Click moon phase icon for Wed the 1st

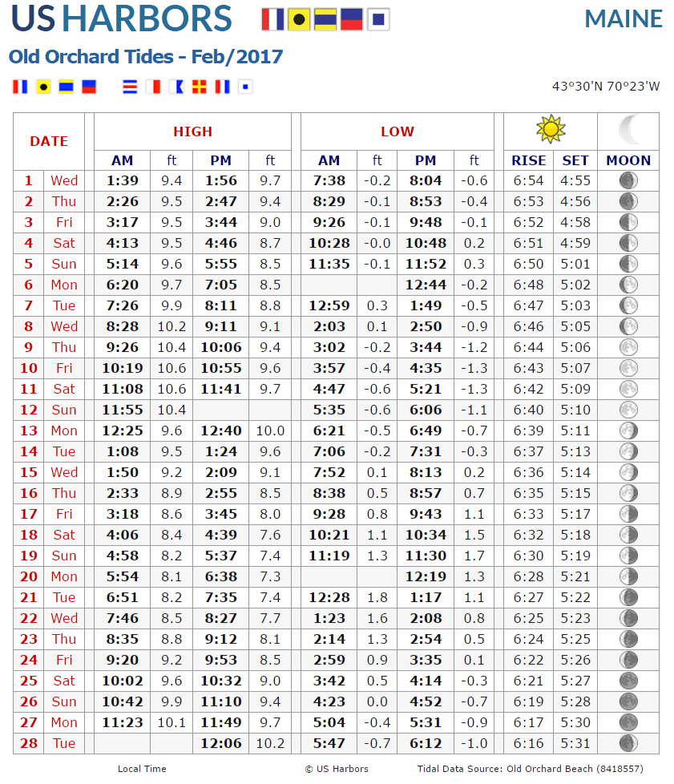(628, 180)
